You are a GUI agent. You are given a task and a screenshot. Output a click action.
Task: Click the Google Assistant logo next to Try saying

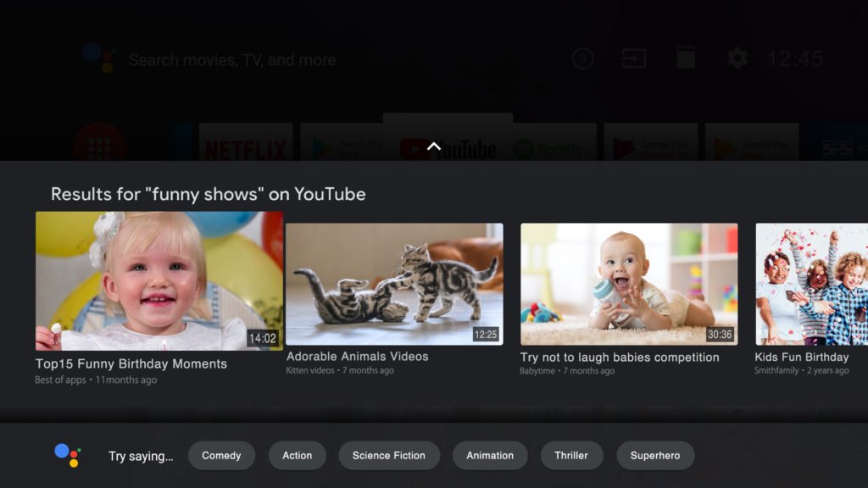(x=67, y=455)
